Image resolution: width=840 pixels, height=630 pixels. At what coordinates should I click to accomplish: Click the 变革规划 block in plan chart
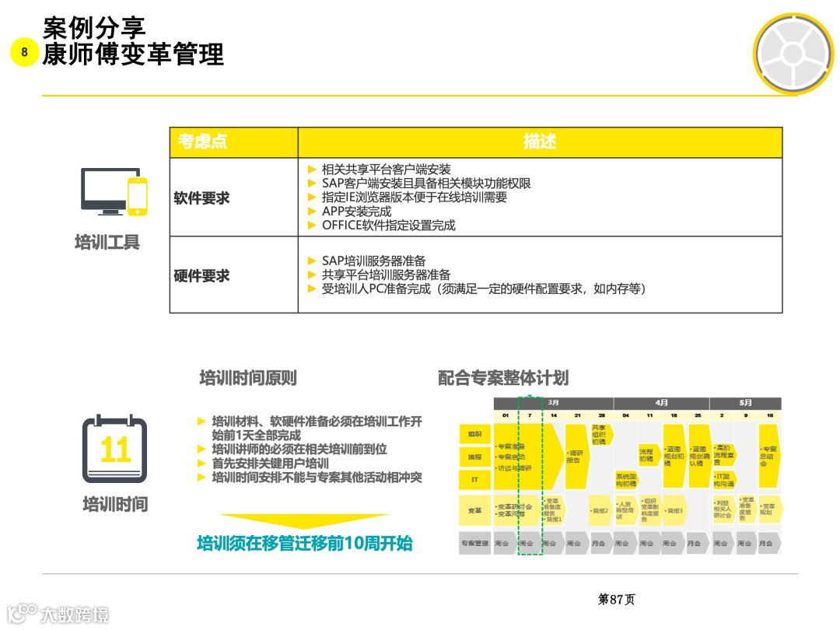tap(770, 509)
